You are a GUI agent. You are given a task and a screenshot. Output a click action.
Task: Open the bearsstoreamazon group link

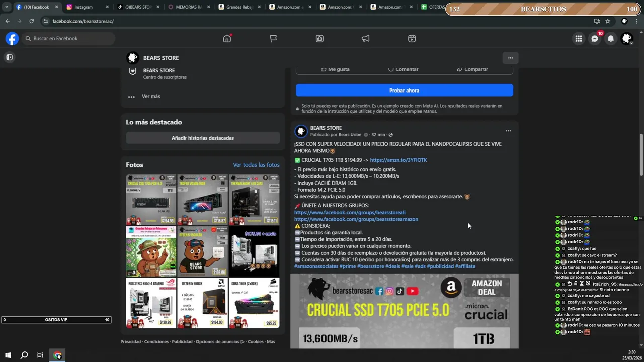coord(356,219)
